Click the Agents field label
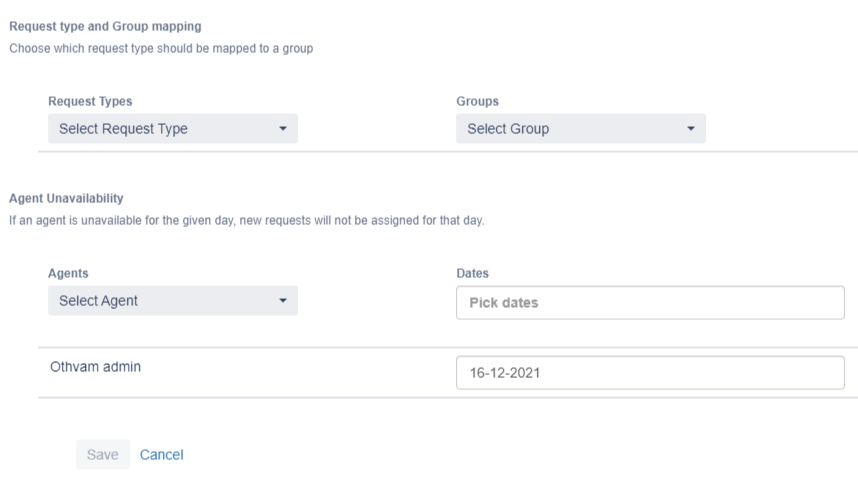The width and height of the screenshot is (858, 488). [x=68, y=273]
